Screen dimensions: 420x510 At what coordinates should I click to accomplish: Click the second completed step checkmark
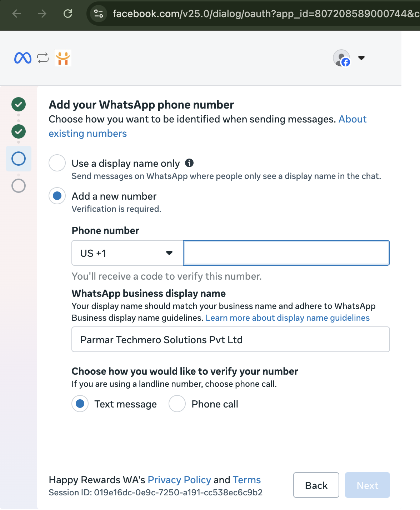point(19,131)
